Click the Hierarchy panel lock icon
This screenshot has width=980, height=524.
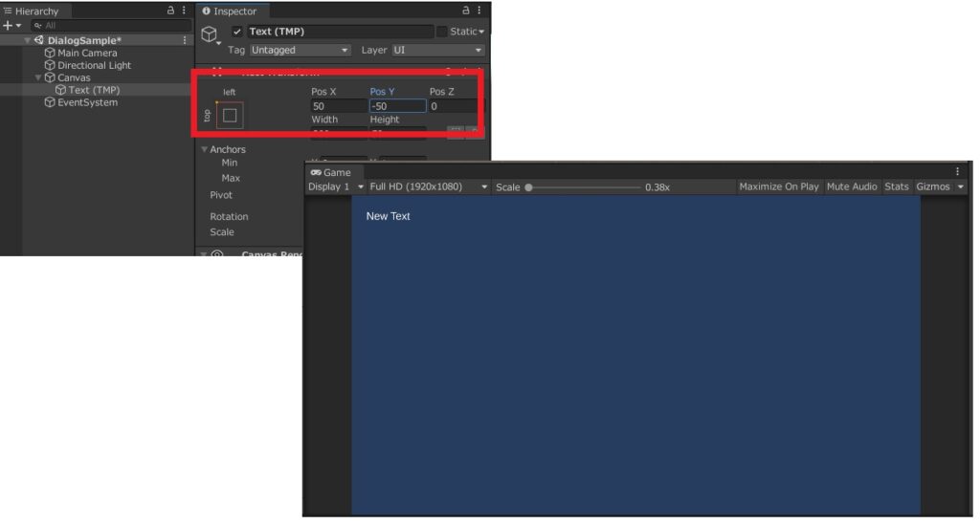point(170,10)
